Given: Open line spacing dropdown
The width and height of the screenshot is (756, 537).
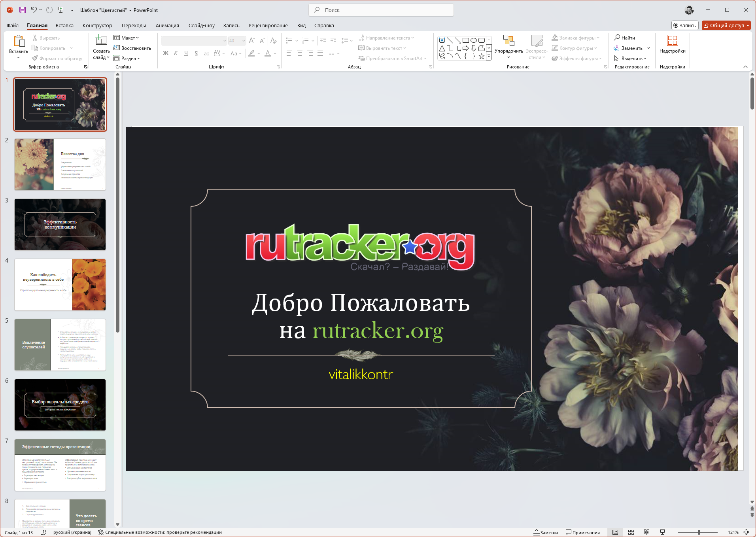Looking at the screenshot, I should (347, 40).
